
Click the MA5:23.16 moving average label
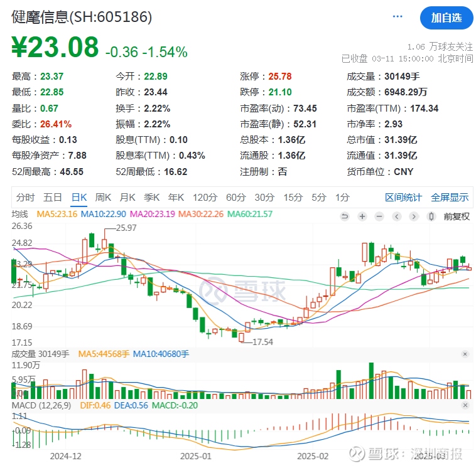click(57, 214)
